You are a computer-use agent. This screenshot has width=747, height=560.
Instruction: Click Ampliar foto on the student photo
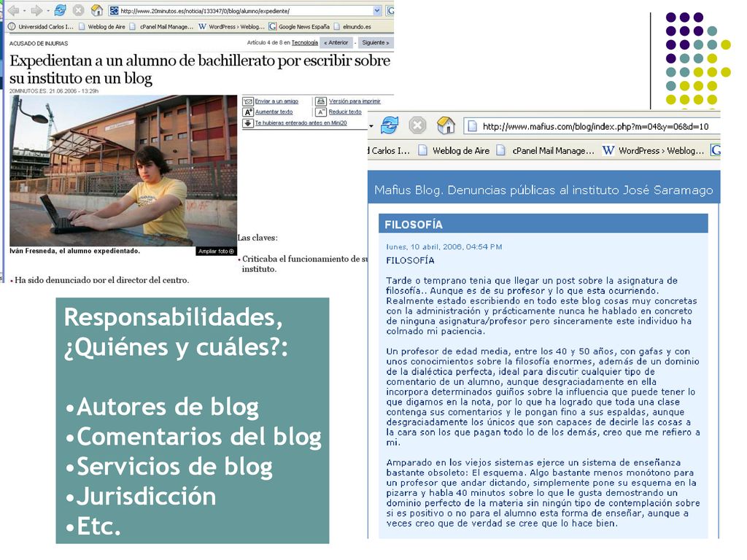coord(216,251)
